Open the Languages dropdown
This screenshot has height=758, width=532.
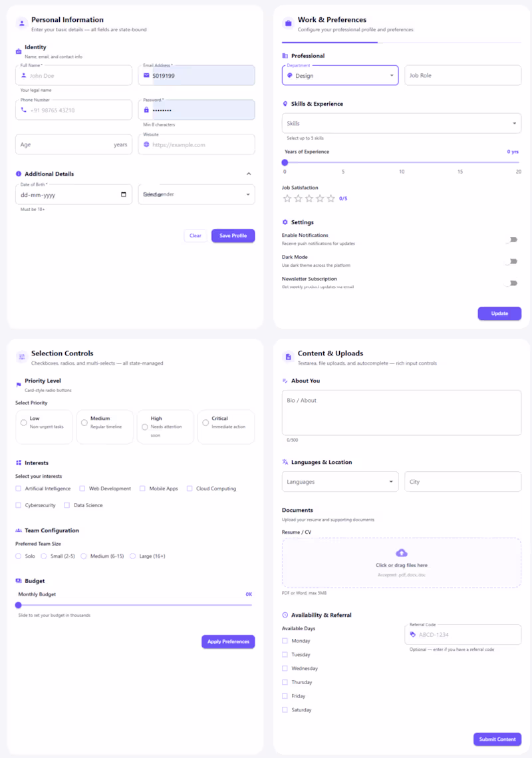(x=340, y=482)
